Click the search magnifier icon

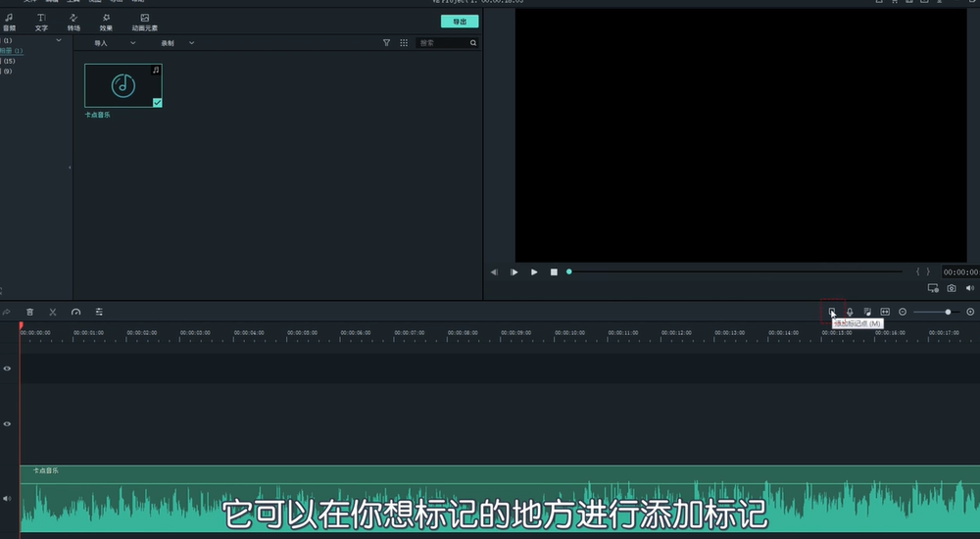tap(473, 42)
